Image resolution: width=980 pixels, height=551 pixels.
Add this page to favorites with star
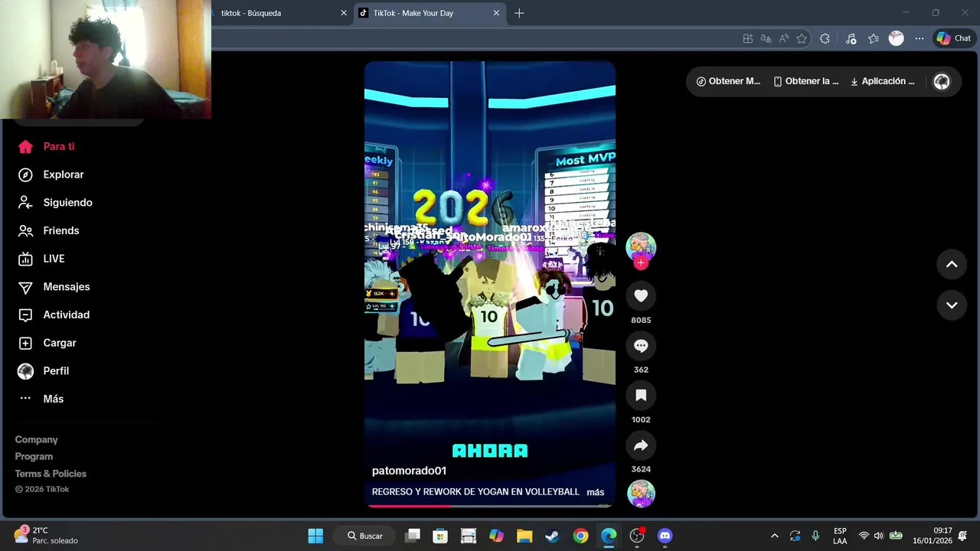pos(802,38)
